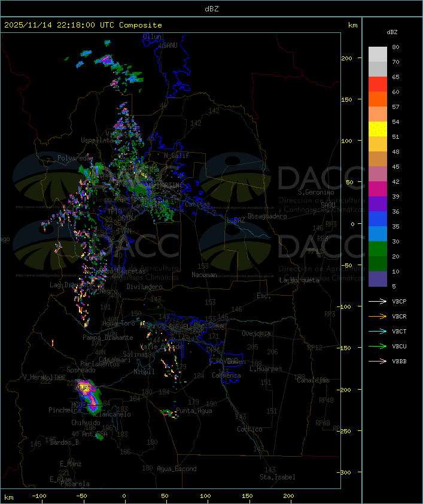The image size is (423, 504).
Task: Click the Uspallata map label
Action: [97, 140]
